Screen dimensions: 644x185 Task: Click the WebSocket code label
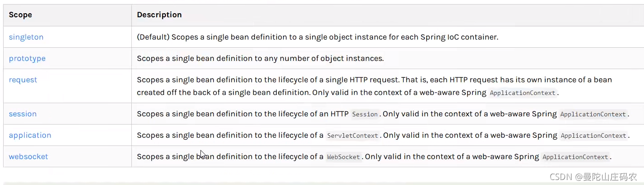344,157
